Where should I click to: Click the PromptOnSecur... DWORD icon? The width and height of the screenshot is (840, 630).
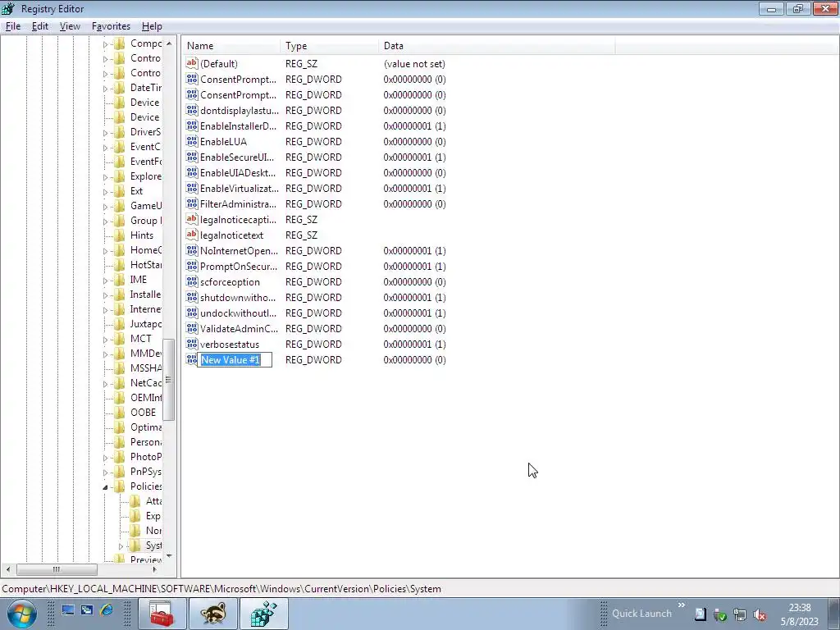point(192,266)
